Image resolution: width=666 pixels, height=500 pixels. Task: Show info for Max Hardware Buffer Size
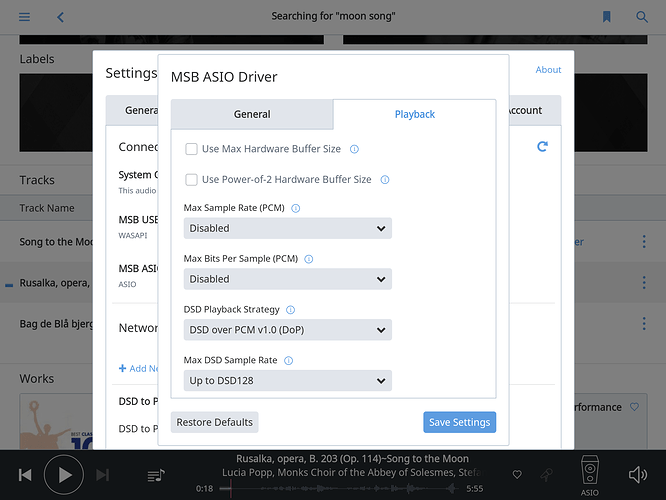pyautogui.click(x=354, y=149)
